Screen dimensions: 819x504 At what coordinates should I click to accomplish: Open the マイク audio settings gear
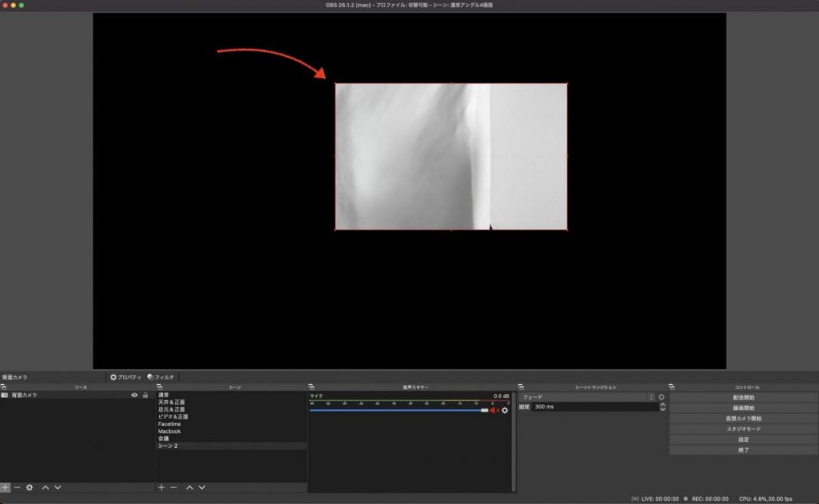click(504, 411)
